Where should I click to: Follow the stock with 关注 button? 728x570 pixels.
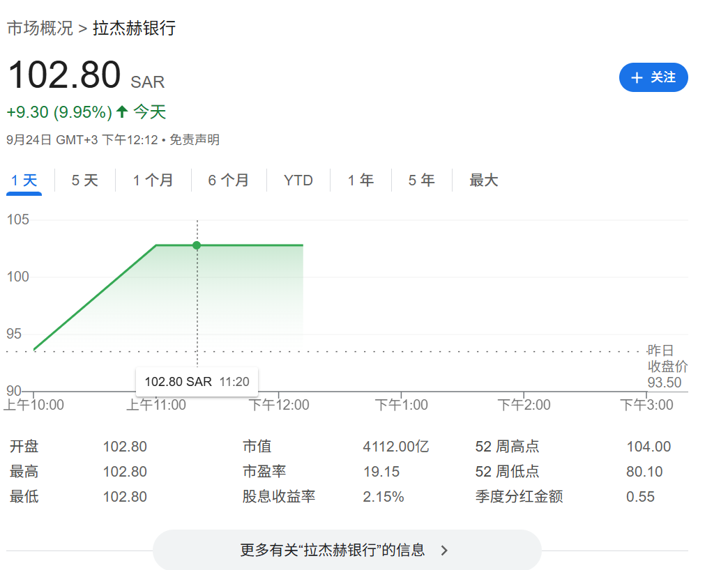[x=653, y=77]
